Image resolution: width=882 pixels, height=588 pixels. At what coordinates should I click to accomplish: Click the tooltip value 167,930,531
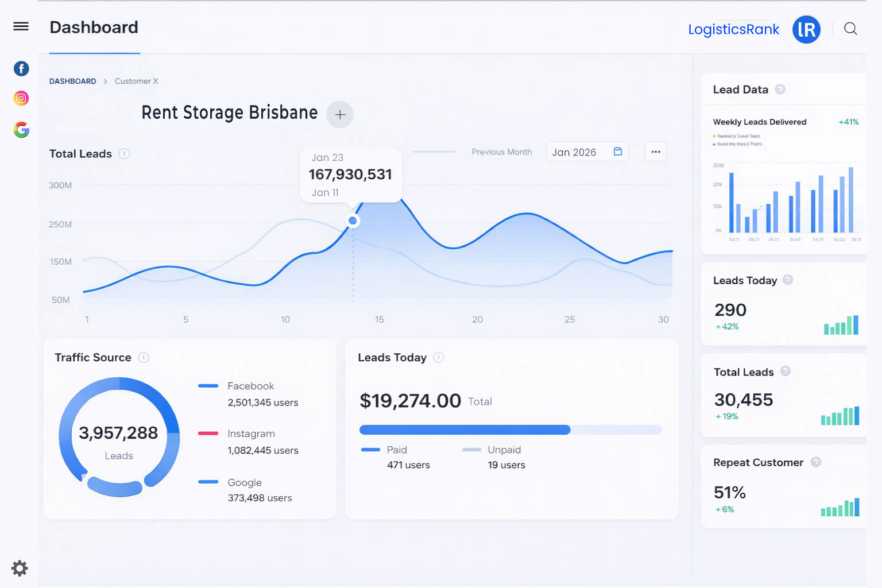(350, 175)
